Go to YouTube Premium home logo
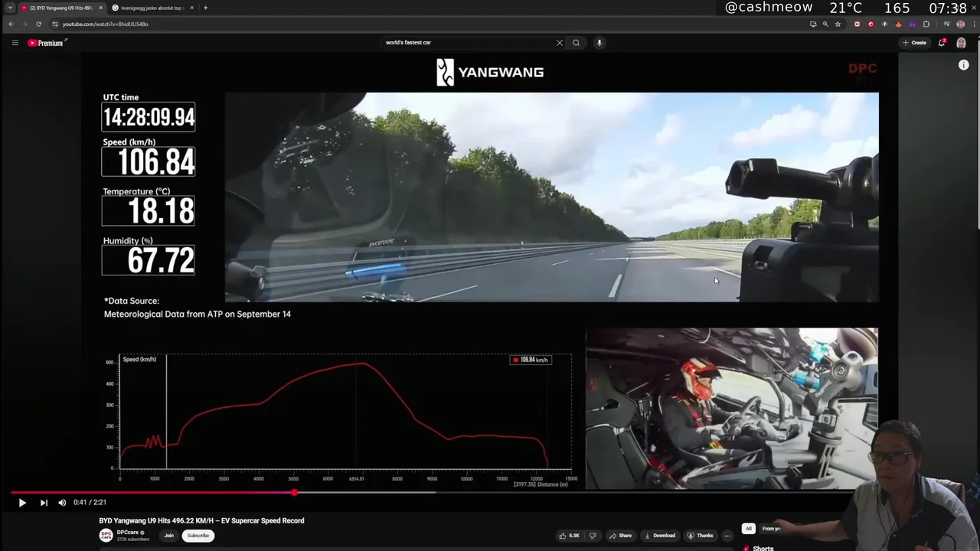980x551 pixels. [x=46, y=43]
